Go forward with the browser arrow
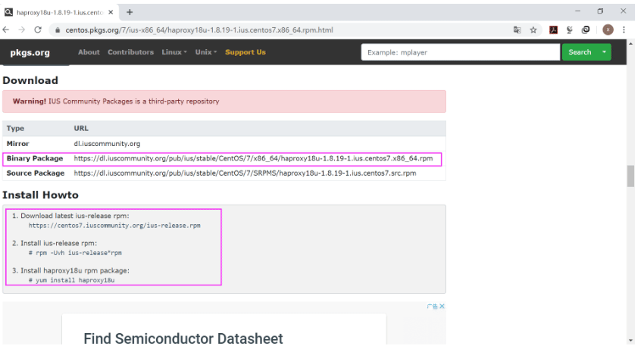The width and height of the screenshot is (644, 349). (x=22, y=30)
